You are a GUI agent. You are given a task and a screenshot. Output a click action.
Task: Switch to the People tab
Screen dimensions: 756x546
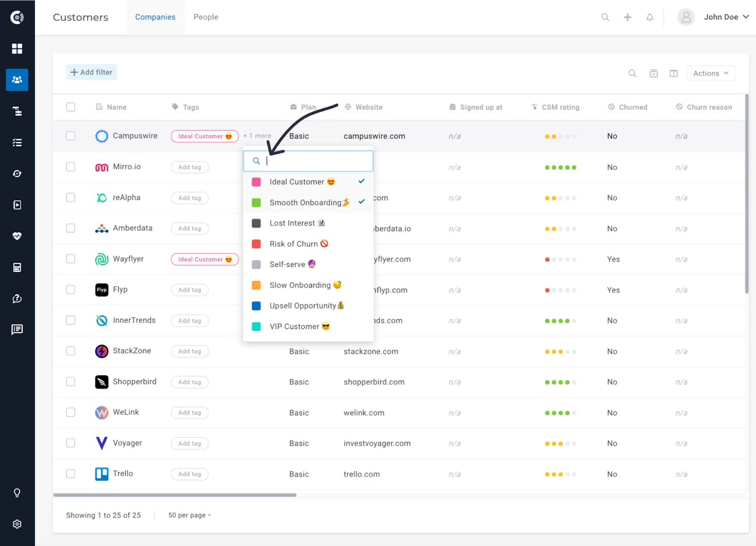206,17
